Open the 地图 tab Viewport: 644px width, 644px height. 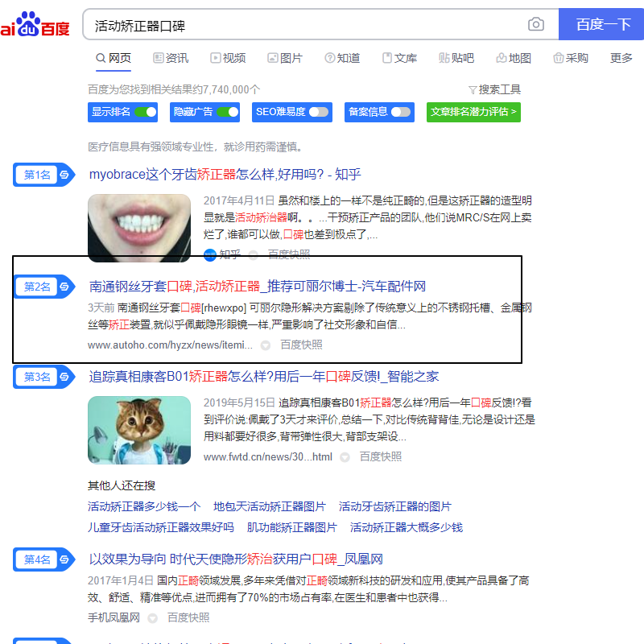click(513, 58)
